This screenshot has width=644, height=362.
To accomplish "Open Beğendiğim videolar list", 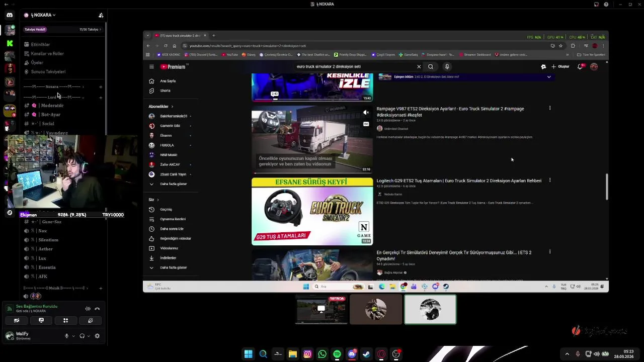I will (x=171, y=238).
